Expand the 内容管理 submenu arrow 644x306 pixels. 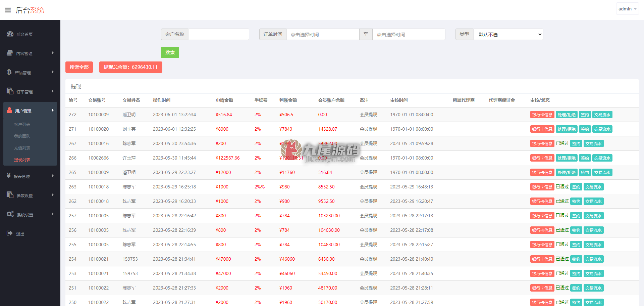click(53, 53)
